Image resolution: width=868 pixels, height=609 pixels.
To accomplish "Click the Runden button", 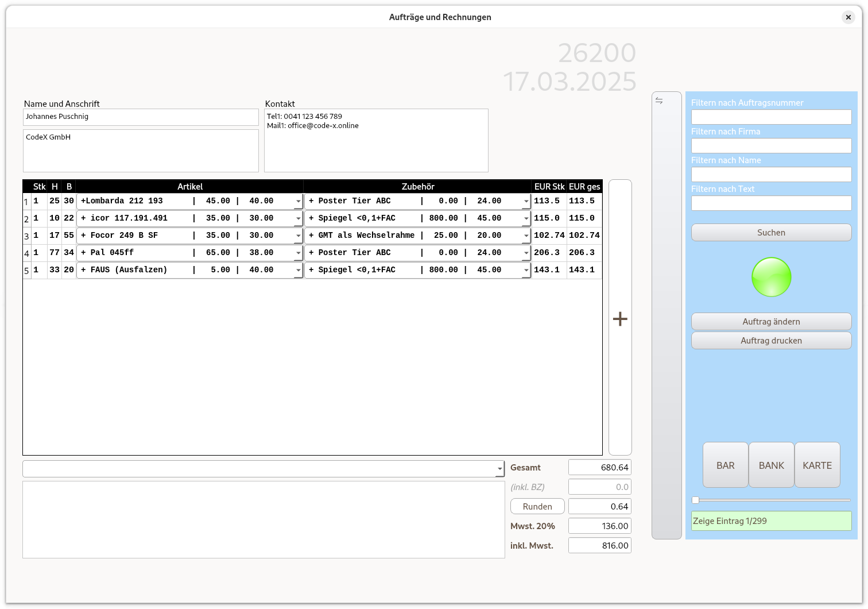I will [x=537, y=506].
